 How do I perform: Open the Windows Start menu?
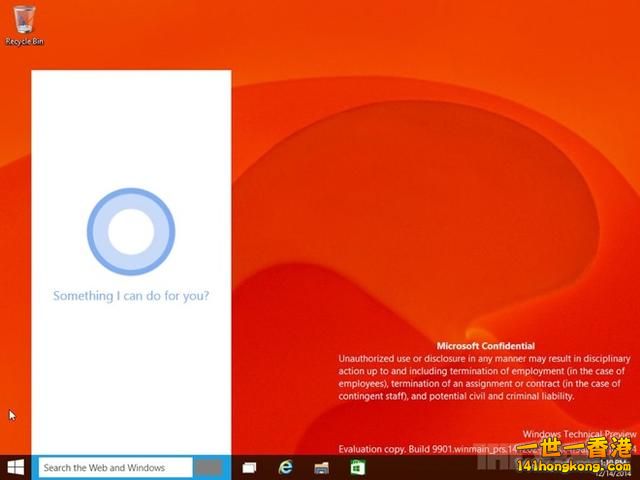16,467
